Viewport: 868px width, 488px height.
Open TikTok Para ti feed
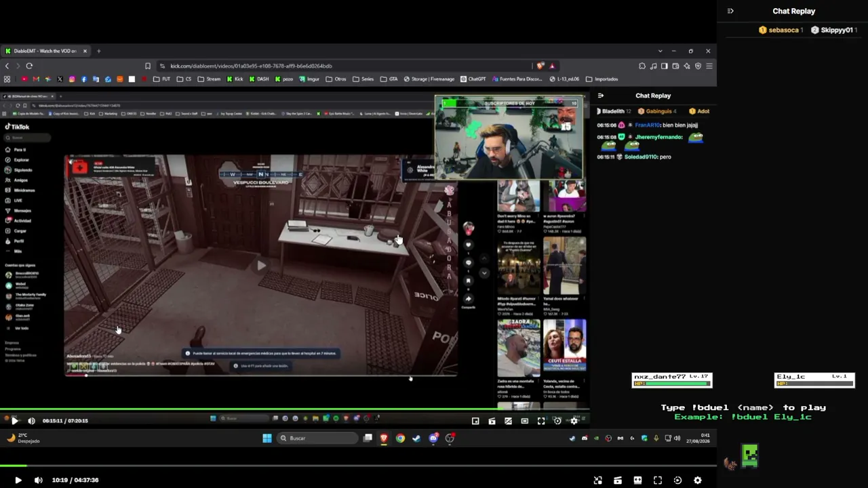16,150
